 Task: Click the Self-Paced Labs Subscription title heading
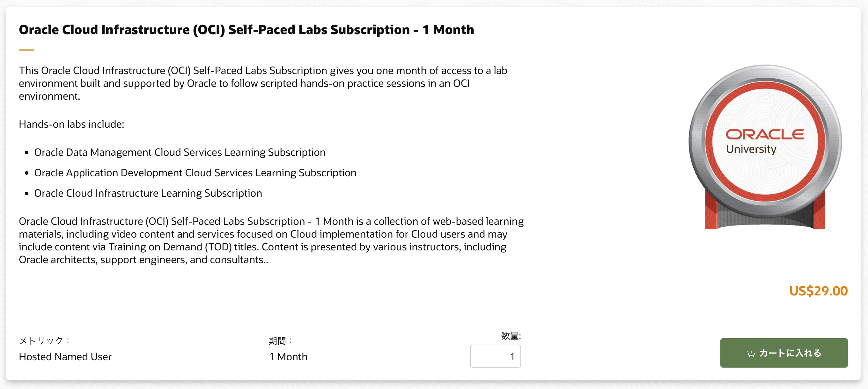[x=246, y=30]
